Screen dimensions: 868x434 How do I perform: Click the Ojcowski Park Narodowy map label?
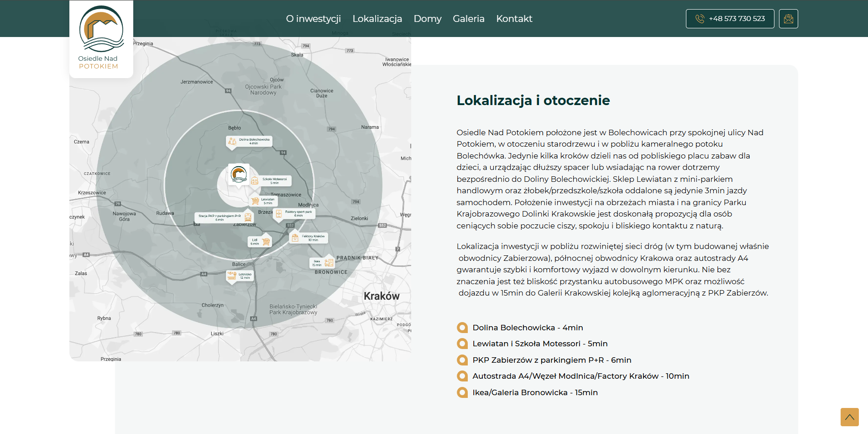pyautogui.click(x=263, y=90)
